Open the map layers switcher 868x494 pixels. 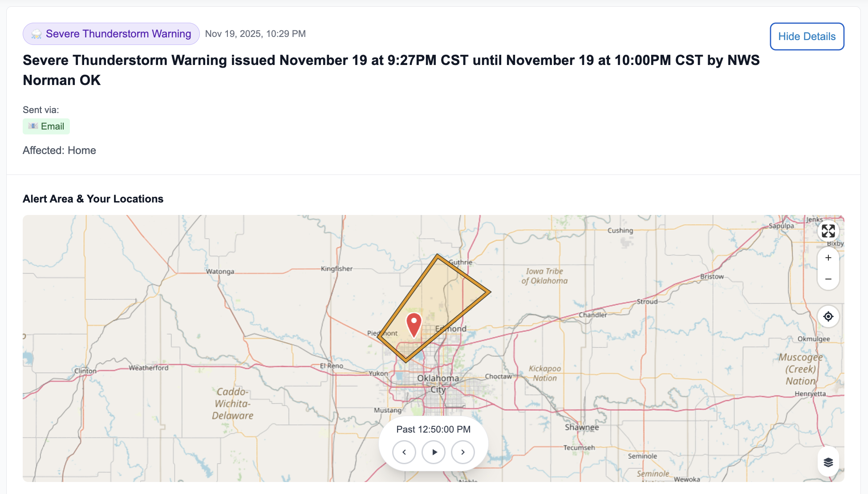click(x=828, y=462)
